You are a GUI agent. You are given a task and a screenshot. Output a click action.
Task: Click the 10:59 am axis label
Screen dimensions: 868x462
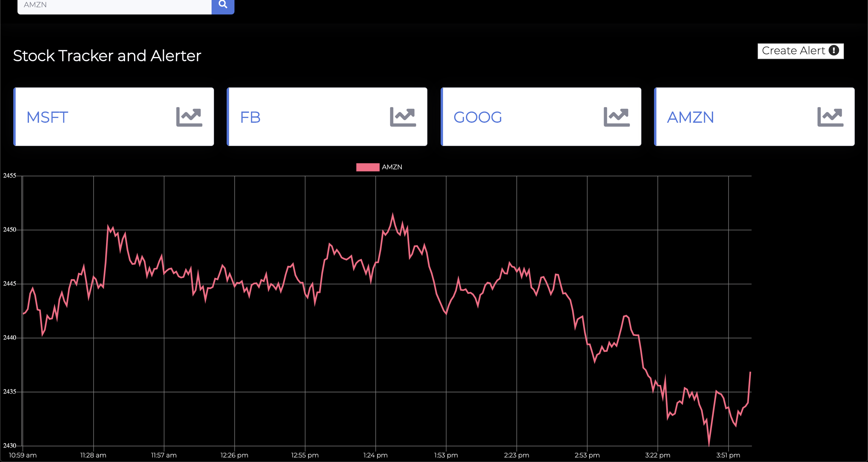tap(23, 455)
